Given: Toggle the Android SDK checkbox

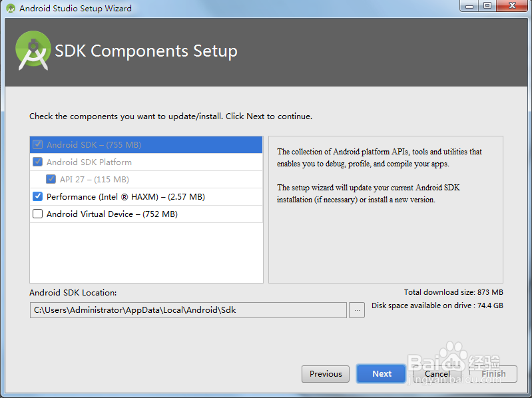Looking at the screenshot, I should tap(38, 145).
